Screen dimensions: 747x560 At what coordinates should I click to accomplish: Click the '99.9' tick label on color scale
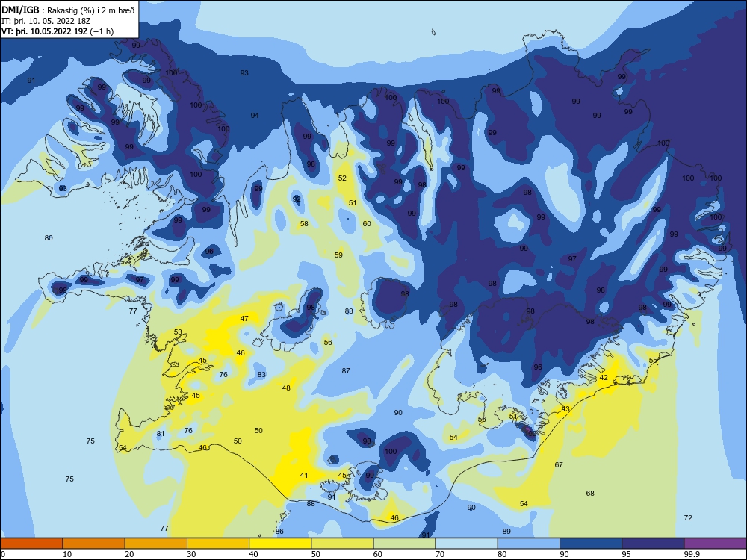691,554
